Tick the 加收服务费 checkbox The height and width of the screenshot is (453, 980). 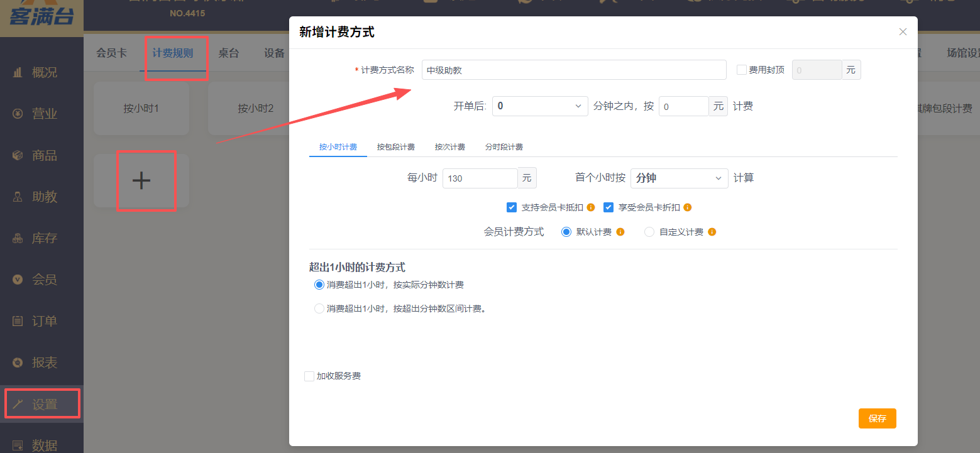[x=309, y=376]
